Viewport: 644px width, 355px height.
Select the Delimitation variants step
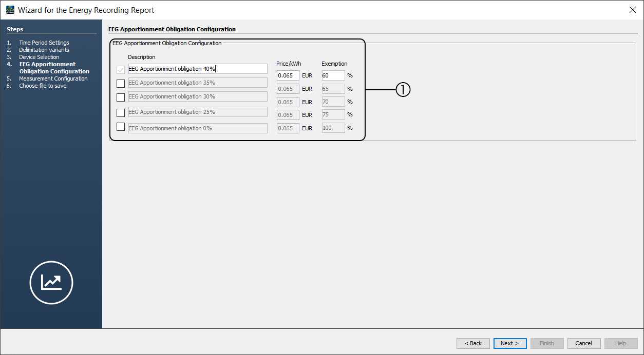[44, 50]
